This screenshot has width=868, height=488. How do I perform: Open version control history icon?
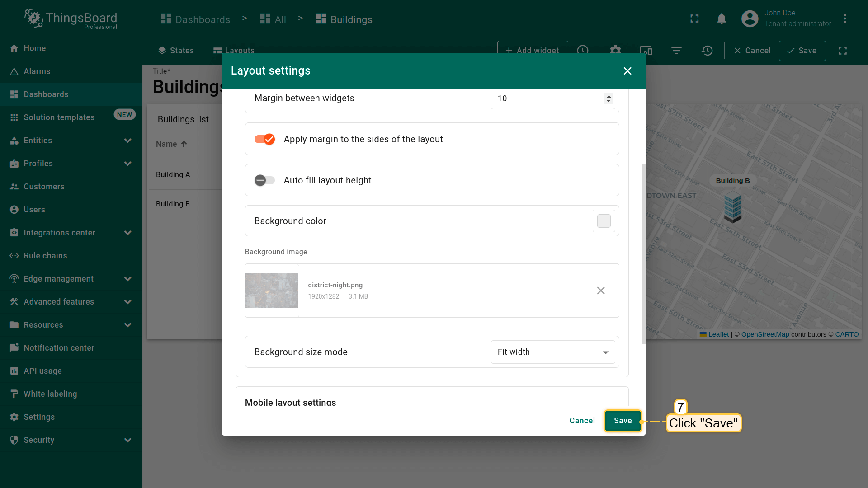[707, 51]
